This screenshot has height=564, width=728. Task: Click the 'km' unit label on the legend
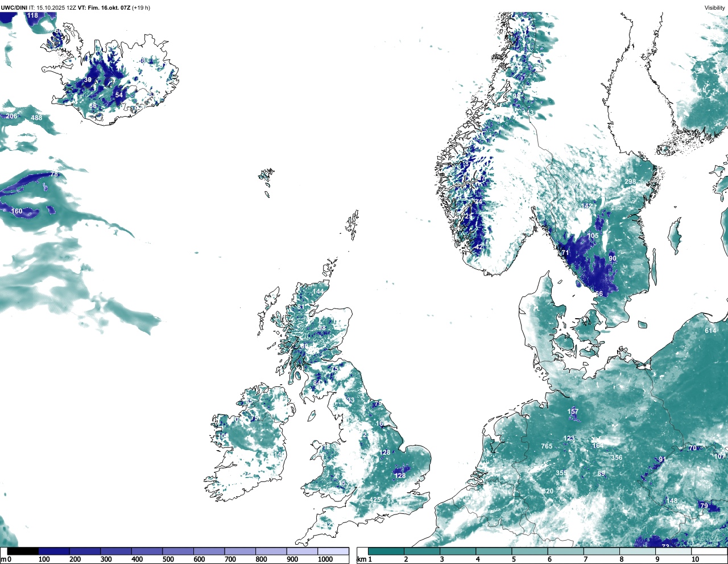361,559
